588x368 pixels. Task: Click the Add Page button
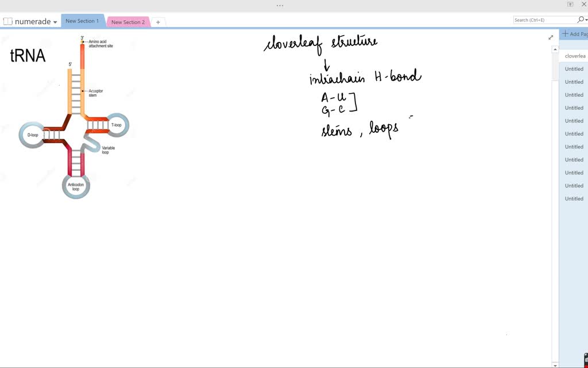pos(574,34)
